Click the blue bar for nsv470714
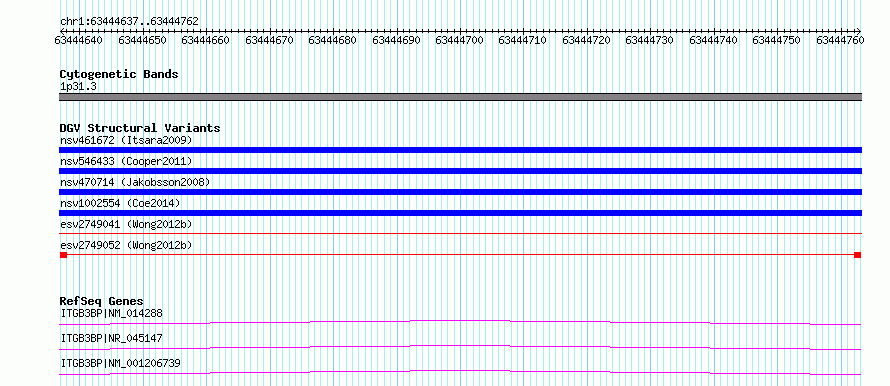This screenshot has height=386, width=890. [461, 192]
